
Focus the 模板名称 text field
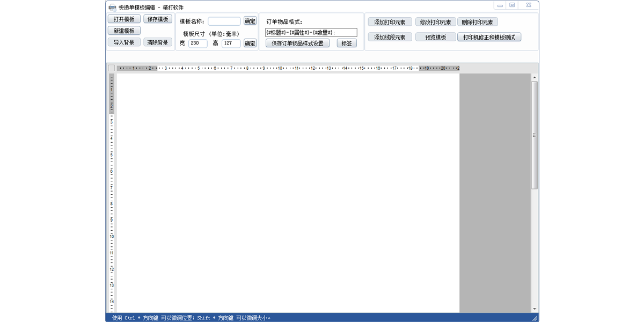[x=224, y=21]
